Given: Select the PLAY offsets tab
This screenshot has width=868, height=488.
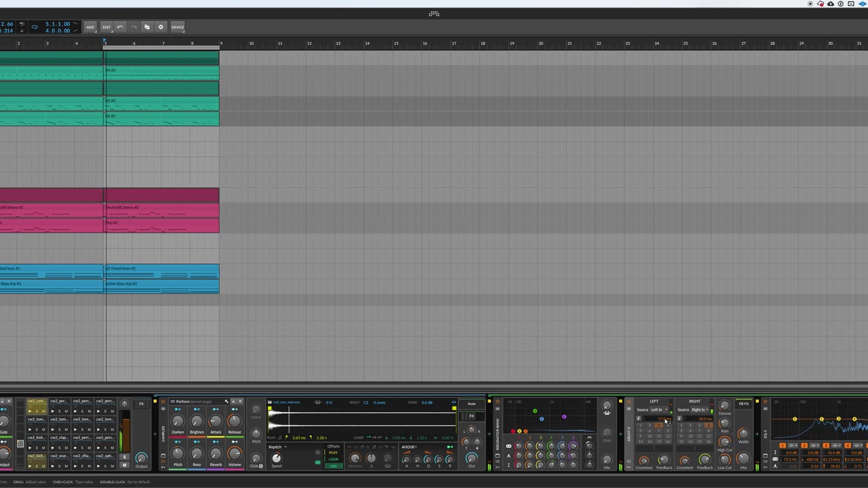Looking at the screenshot, I should 333,453.
